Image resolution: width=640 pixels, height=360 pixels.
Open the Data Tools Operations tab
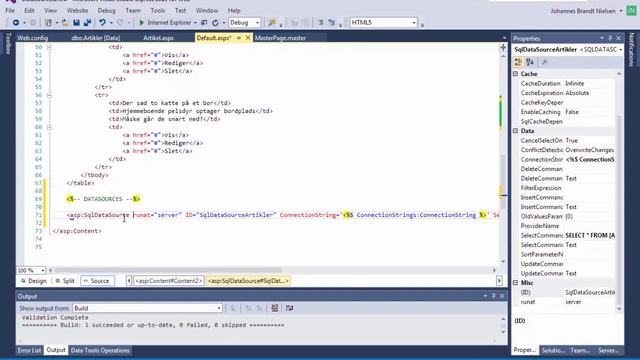(x=100, y=350)
